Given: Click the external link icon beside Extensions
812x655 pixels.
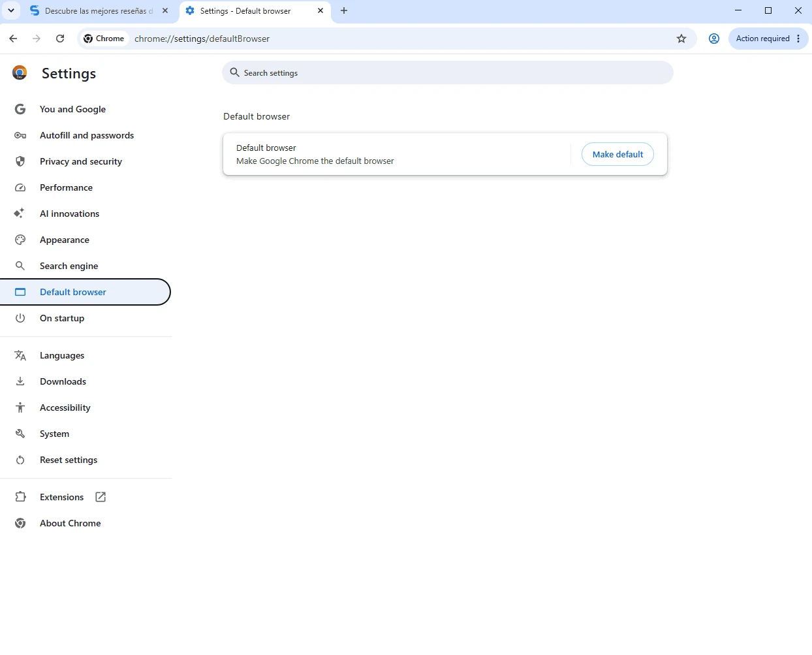Looking at the screenshot, I should click(101, 497).
